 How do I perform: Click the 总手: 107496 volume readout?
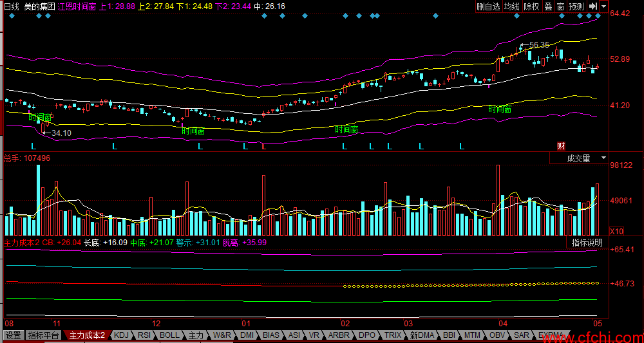tap(26, 158)
